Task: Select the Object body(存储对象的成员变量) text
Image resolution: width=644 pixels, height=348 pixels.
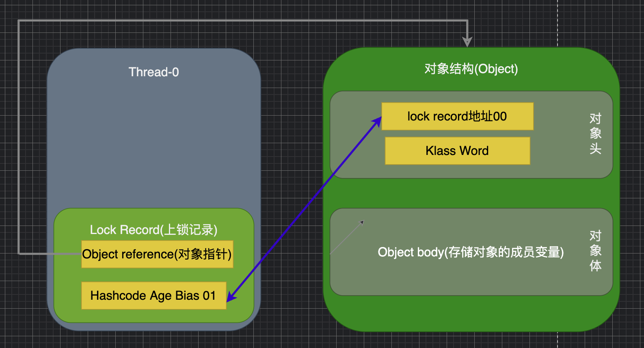Action: click(x=471, y=252)
